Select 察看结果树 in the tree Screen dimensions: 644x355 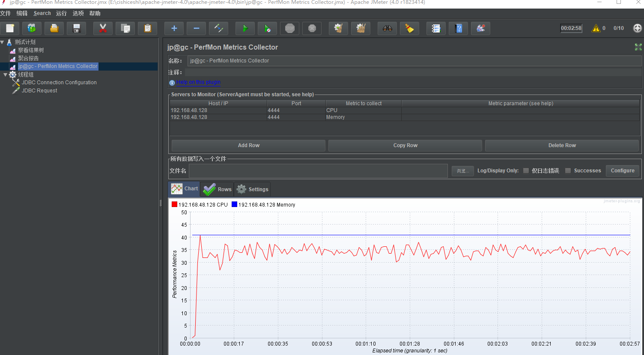click(31, 50)
